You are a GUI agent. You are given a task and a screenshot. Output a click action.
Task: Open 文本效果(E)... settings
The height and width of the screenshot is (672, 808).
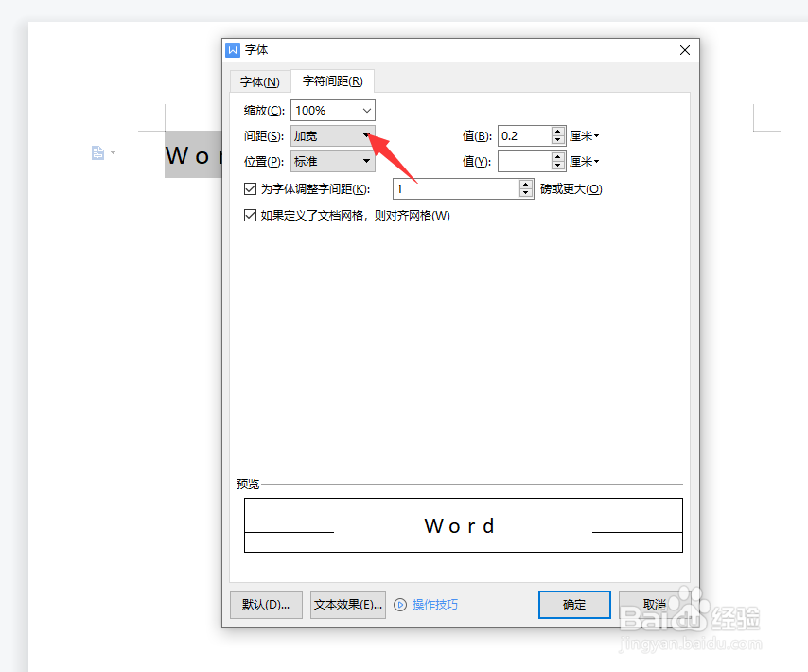coord(348,605)
